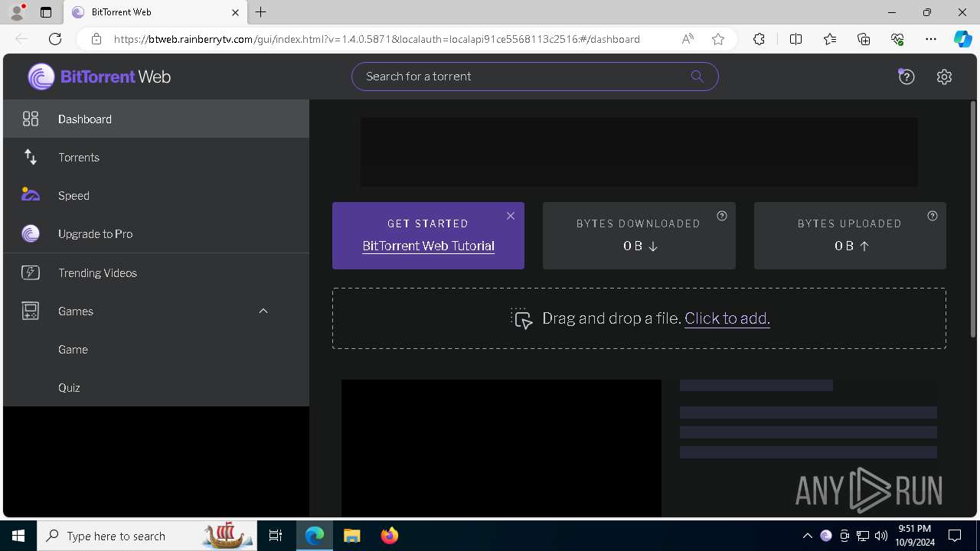Click the Trending Videos lightning icon

(x=31, y=272)
